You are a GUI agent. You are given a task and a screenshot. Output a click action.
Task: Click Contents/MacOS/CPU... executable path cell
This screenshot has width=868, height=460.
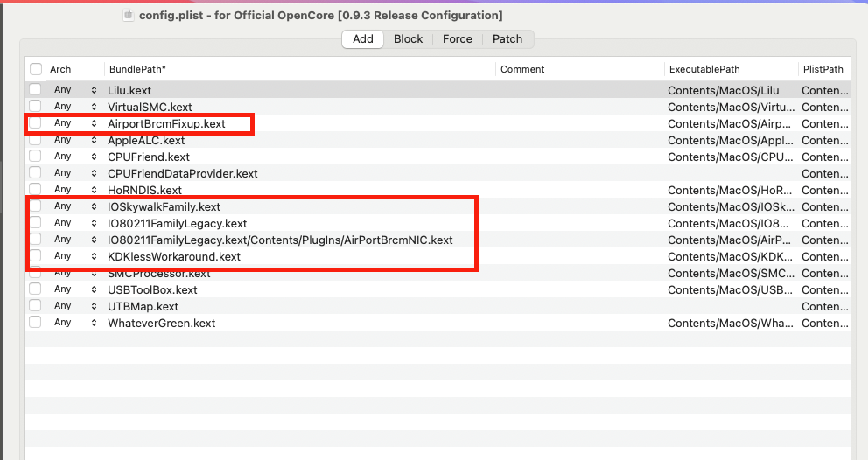point(731,157)
